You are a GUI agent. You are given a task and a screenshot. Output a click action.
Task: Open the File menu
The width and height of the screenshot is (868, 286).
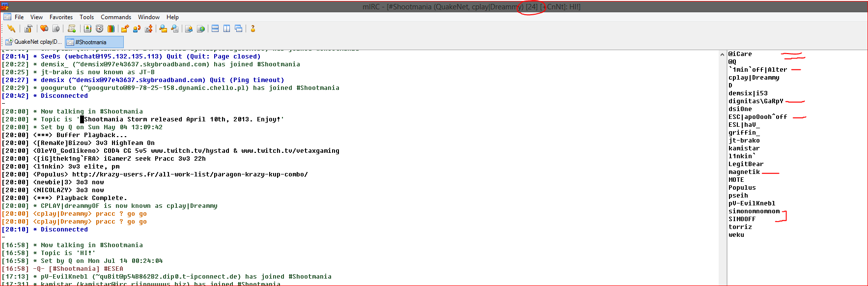point(19,17)
